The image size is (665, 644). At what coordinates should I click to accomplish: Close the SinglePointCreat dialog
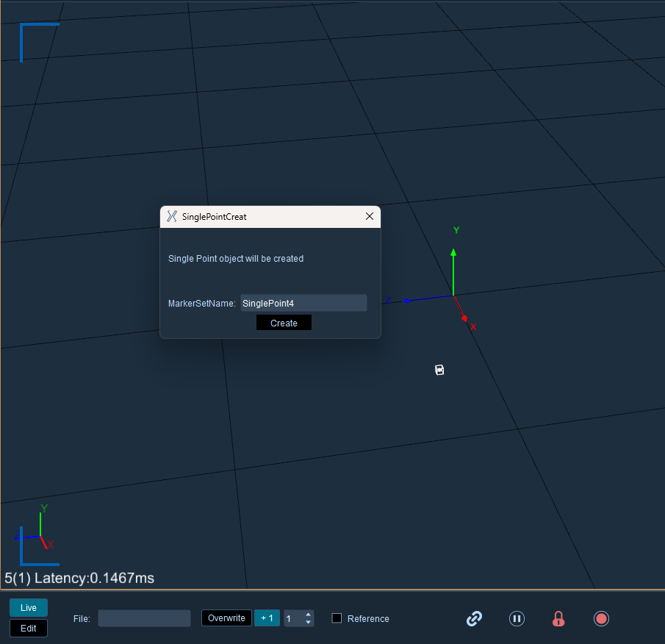point(370,216)
